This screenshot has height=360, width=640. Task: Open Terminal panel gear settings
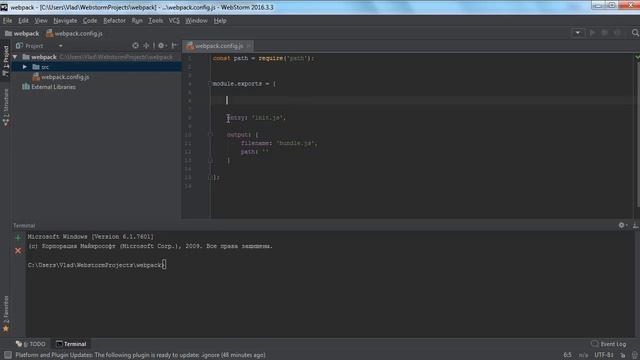pyautogui.click(x=622, y=225)
